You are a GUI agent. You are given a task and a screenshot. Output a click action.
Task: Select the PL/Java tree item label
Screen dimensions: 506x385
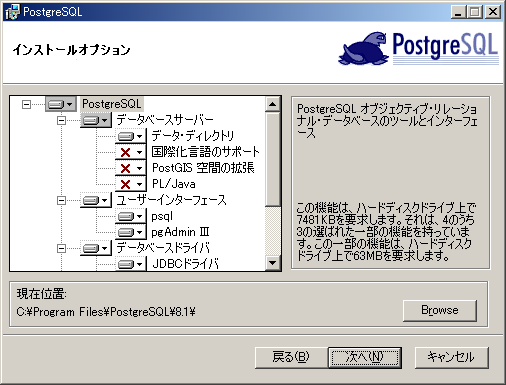[174, 184]
